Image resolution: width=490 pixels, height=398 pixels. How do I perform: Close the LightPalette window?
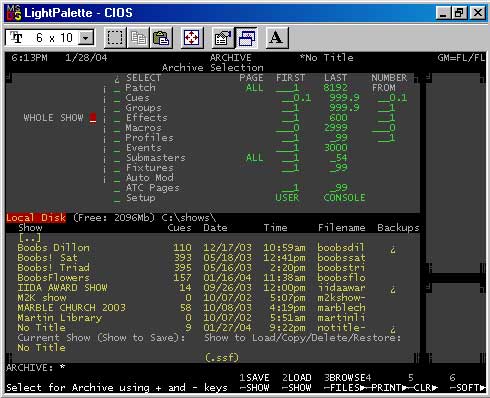pos(478,13)
